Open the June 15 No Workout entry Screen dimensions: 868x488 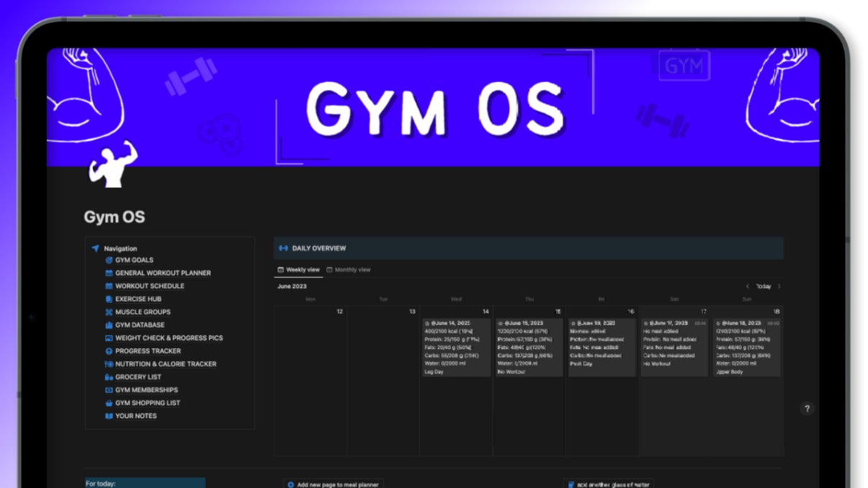528,347
